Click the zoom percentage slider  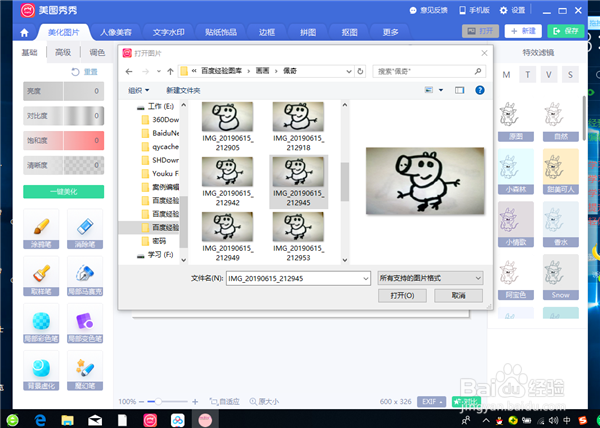(167, 402)
